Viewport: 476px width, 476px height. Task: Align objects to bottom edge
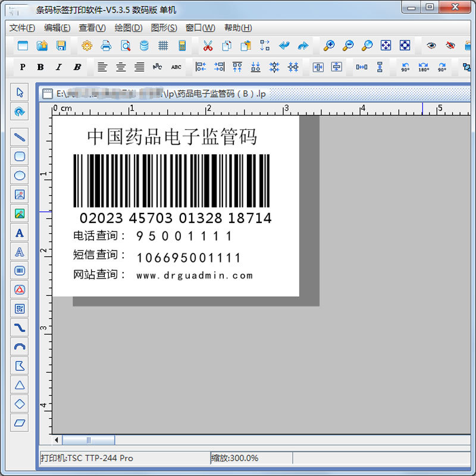[x=256, y=67]
